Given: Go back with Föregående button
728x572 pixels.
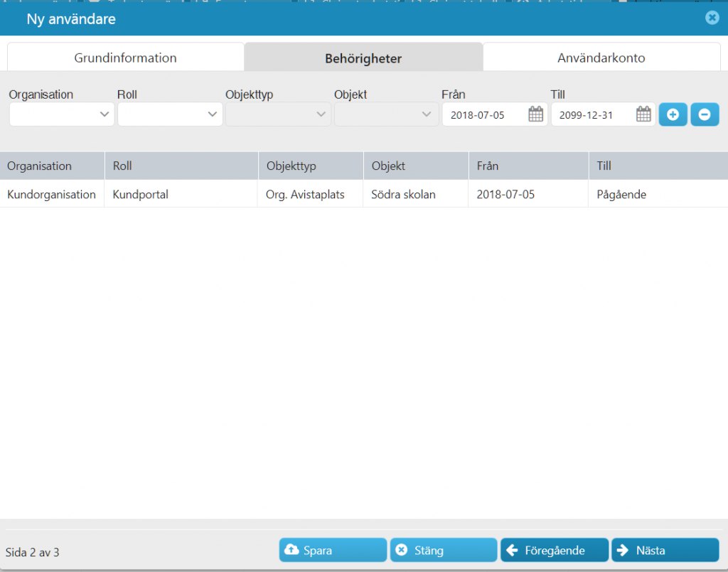Looking at the screenshot, I should point(555,550).
